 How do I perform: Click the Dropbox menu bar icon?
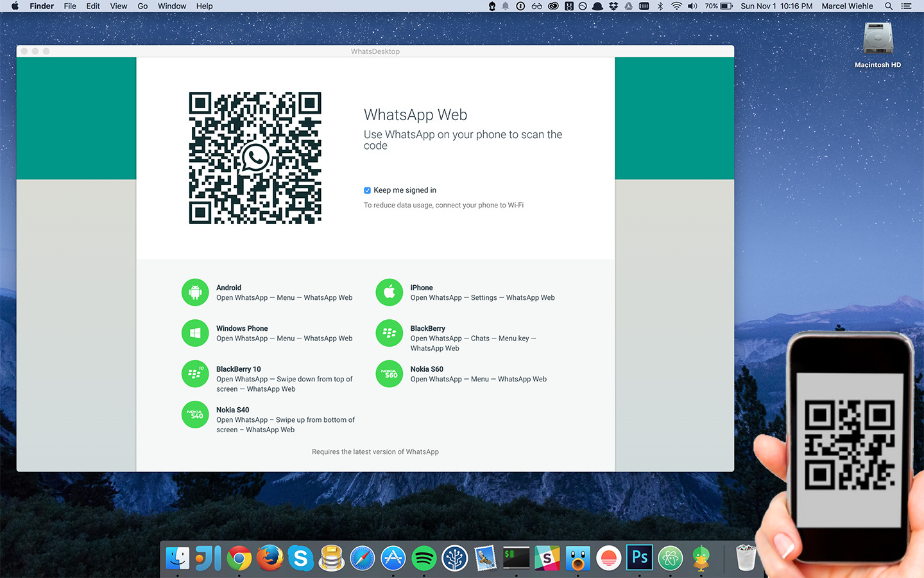coord(613,6)
